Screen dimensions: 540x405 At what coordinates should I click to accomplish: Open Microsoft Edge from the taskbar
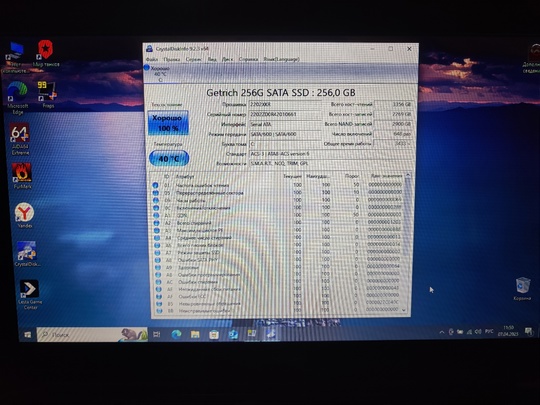[x=176, y=334]
